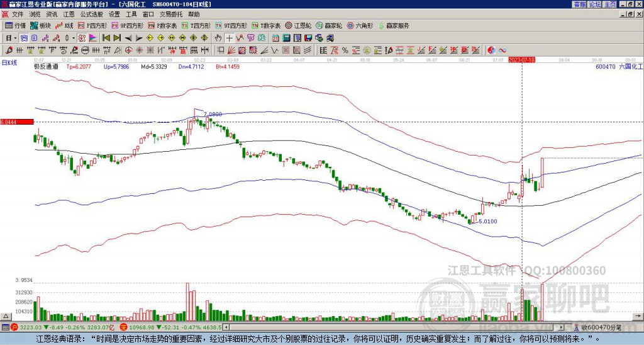The height and width of the screenshot is (345, 644).
Task: Click the 日K线 chart label
Action: 10,63
